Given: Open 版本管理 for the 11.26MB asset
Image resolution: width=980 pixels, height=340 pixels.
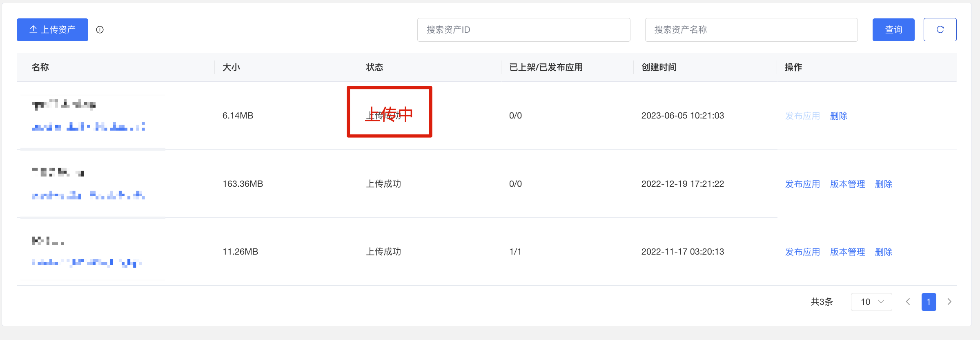Looking at the screenshot, I should click(x=847, y=252).
